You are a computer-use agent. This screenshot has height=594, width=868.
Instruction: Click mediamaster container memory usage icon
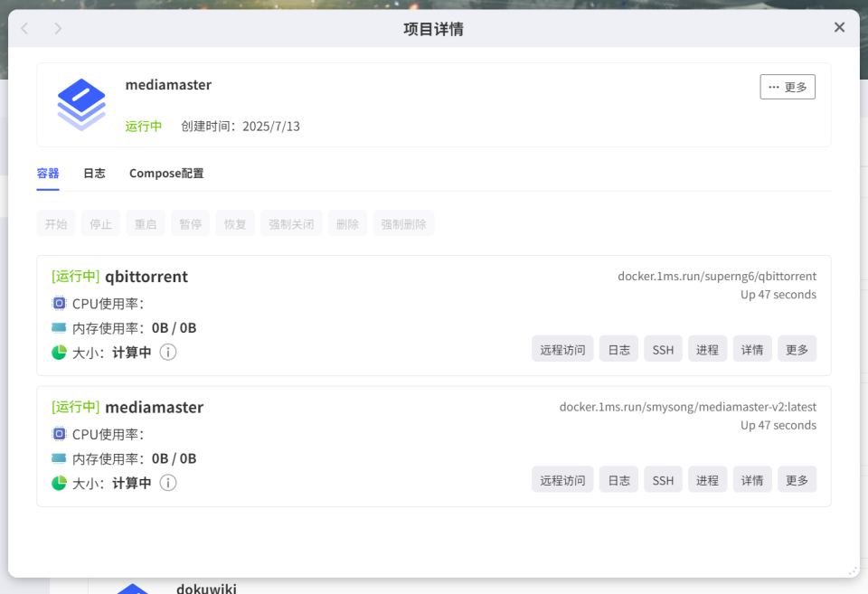tap(59, 458)
